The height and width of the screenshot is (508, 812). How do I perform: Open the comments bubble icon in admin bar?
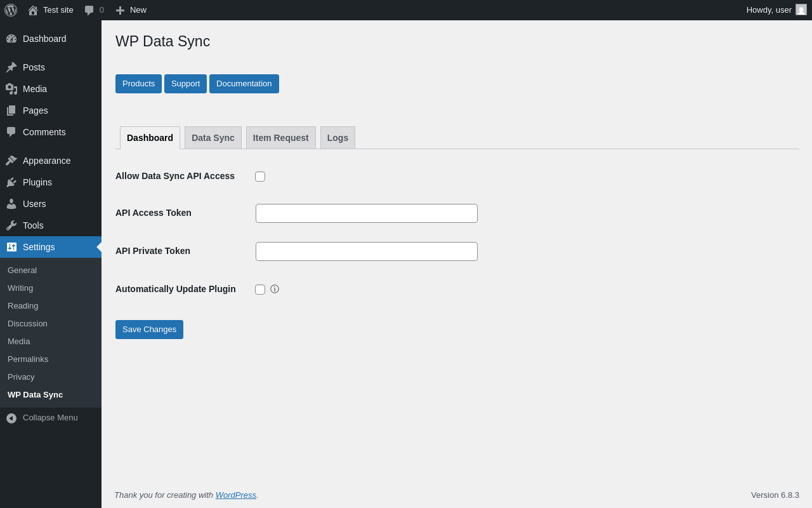point(89,10)
